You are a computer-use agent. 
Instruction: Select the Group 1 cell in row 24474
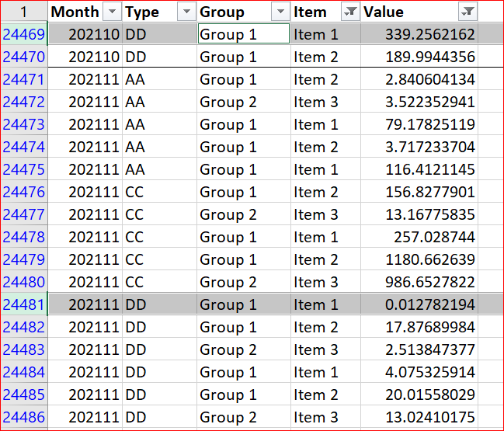coord(244,147)
